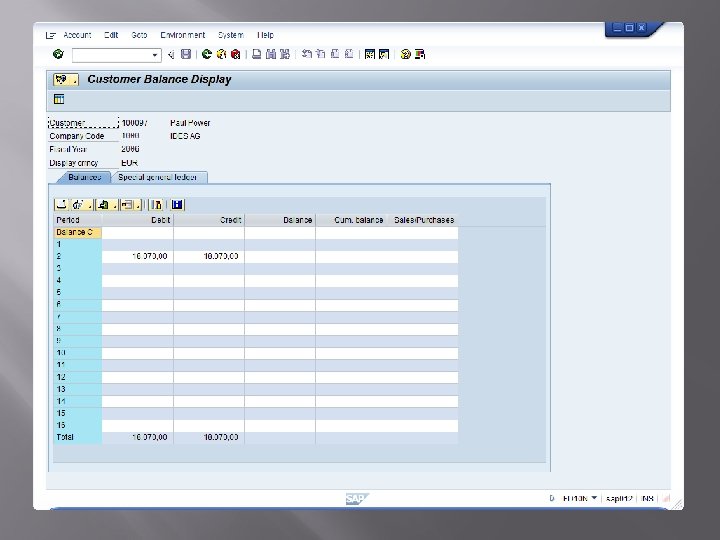The width and height of the screenshot is (720, 540).
Task: Click the EUR display currency value
Action: pyautogui.click(x=129, y=163)
